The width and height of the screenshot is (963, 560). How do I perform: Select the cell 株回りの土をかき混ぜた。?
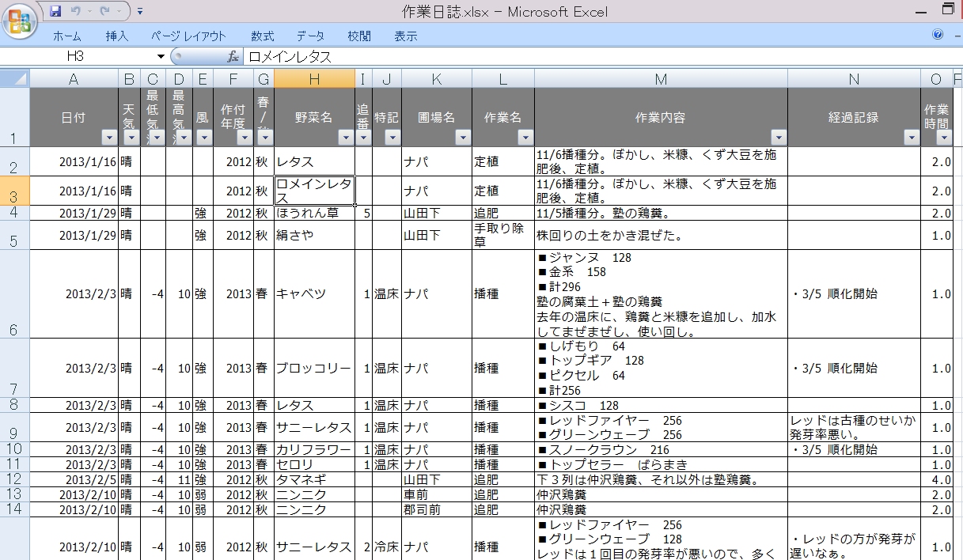tap(662, 236)
